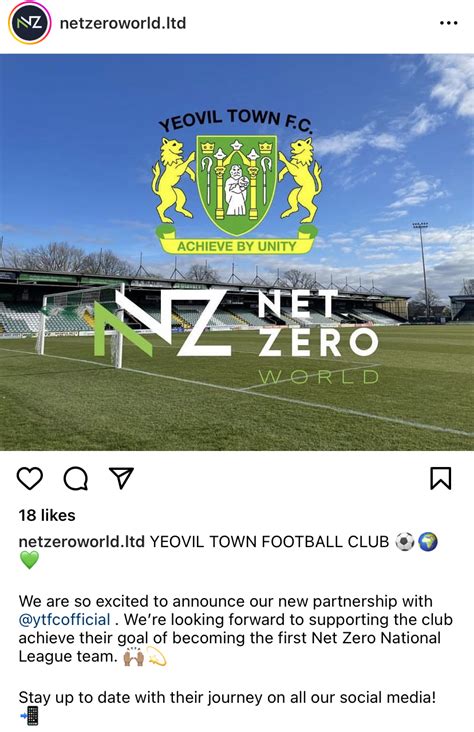Screen dimensions: 474x732
Task: Tap the globe emoji in caption
Action: [x=428, y=542]
